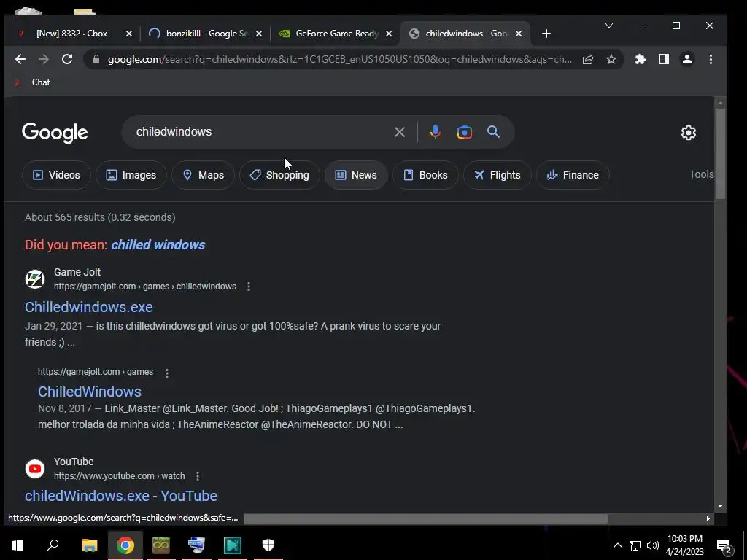This screenshot has width=747, height=560.
Task: Open the chiledWindows.exe - YouTube result
Action: (x=121, y=496)
